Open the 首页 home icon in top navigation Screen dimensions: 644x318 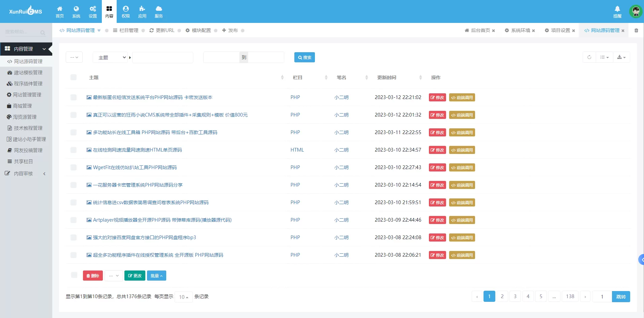[x=60, y=11]
